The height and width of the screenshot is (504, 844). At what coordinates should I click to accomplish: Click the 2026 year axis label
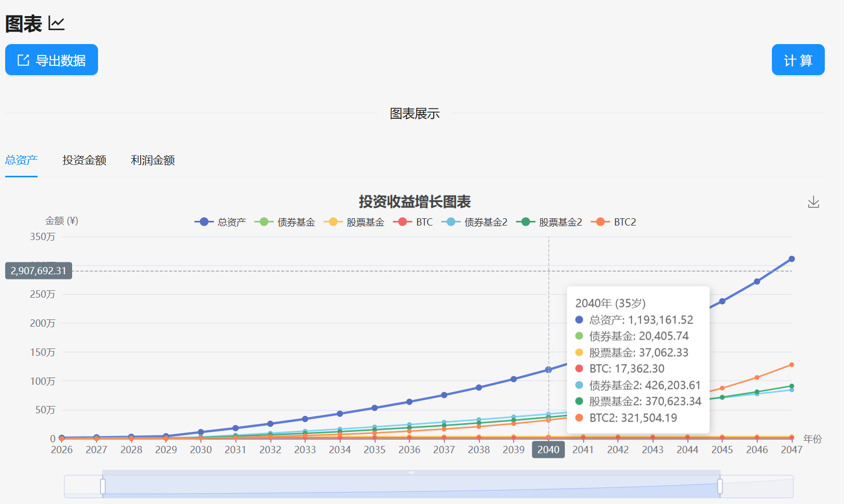point(62,450)
